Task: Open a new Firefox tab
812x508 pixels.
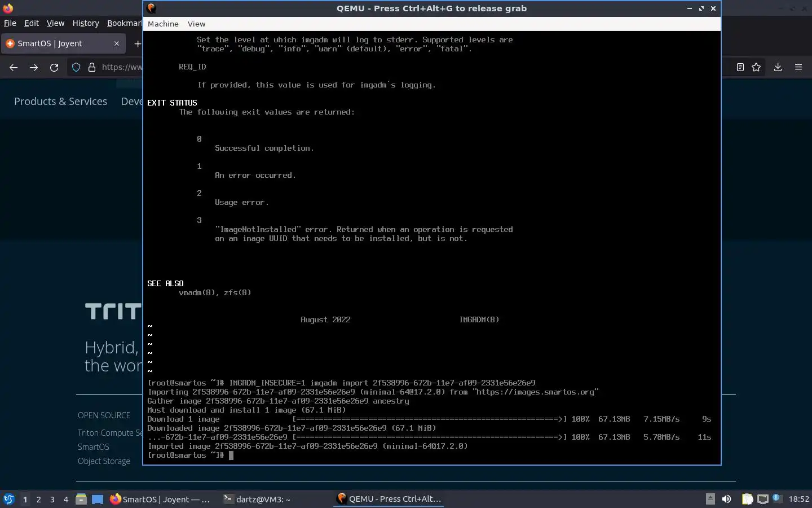Action: click(x=138, y=43)
